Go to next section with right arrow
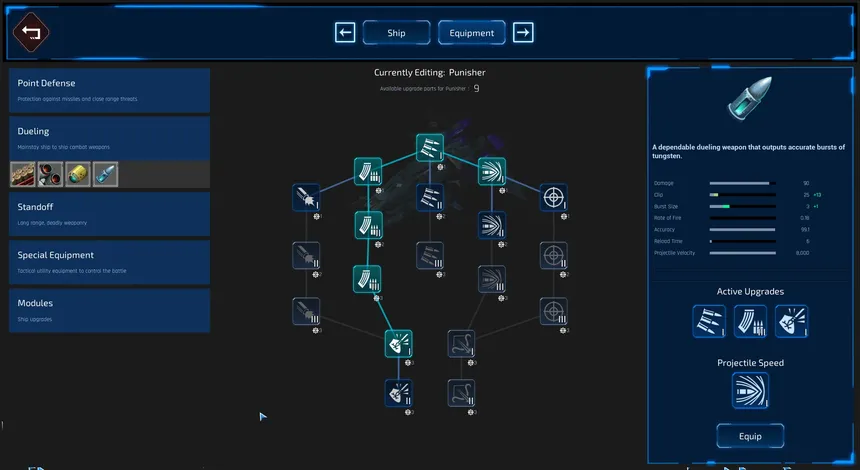 pos(523,32)
